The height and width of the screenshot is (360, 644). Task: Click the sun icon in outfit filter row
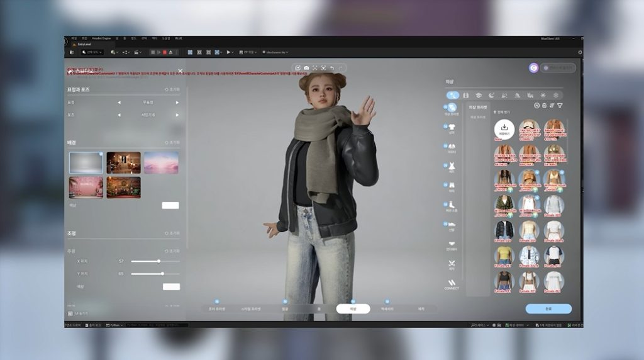(543, 95)
